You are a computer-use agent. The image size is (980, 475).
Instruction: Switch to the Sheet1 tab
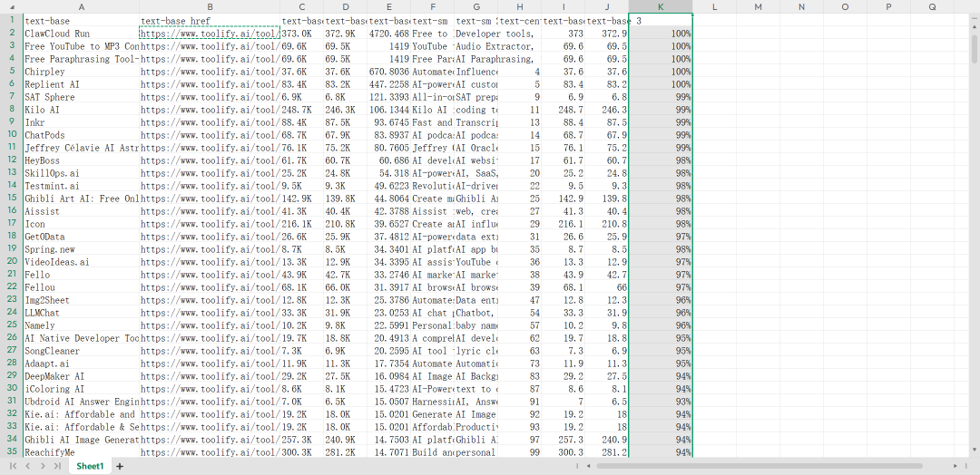[90, 466]
